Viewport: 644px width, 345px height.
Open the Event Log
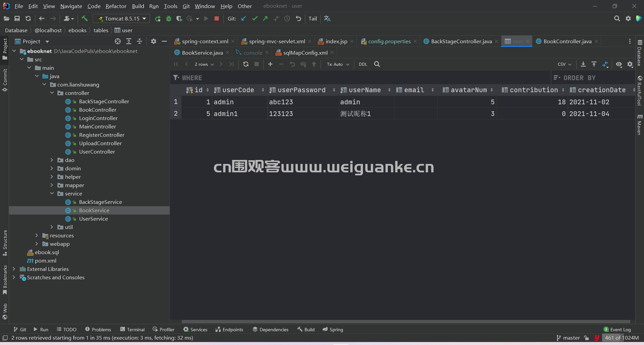[x=617, y=330]
